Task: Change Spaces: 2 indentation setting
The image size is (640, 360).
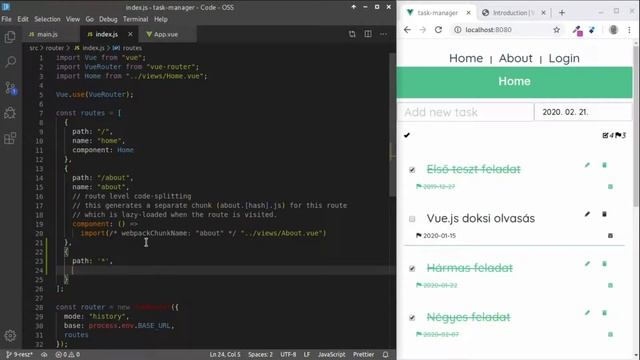Action: (260, 355)
